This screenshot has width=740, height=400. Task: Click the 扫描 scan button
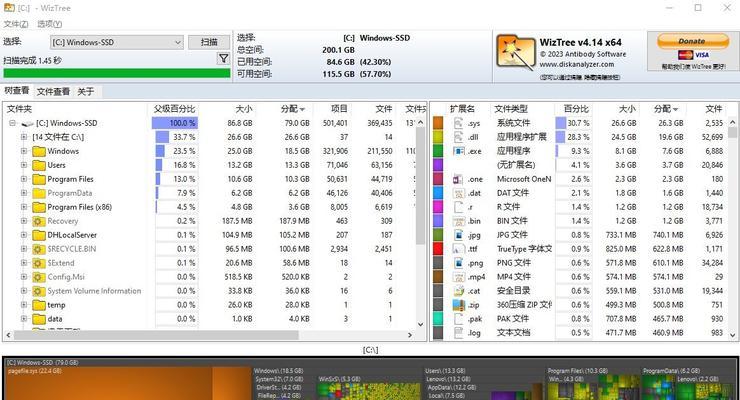coord(209,42)
